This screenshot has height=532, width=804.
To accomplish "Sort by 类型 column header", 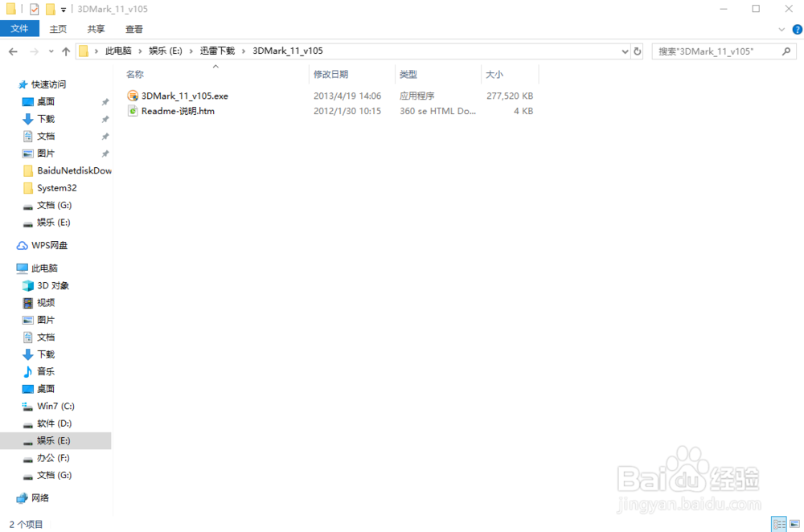I will [x=408, y=74].
